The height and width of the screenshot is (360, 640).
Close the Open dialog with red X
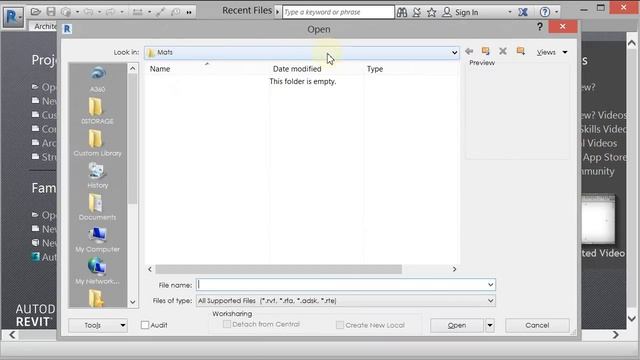point(563,27)
